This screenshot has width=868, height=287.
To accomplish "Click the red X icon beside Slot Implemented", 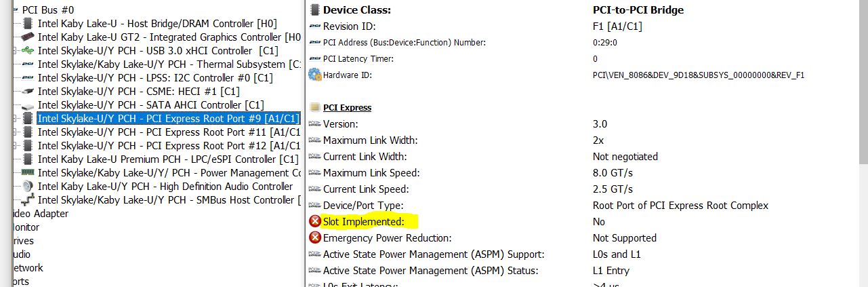I will [x=315, y=221].
